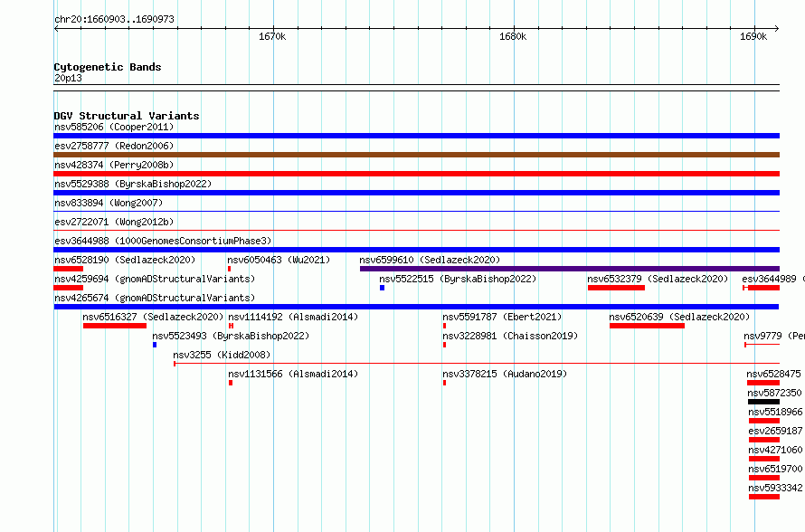Click the nsv3378215 (Audano2019) label
Image resolution: width=805 pixels, height=532 pixels.
click(x=505, y=374)
